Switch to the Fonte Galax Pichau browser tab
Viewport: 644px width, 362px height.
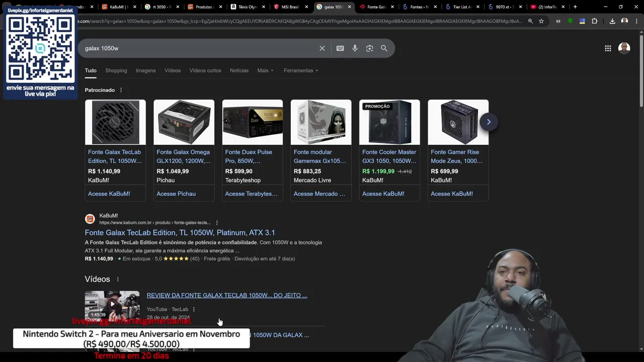click(x=376, y=7)
